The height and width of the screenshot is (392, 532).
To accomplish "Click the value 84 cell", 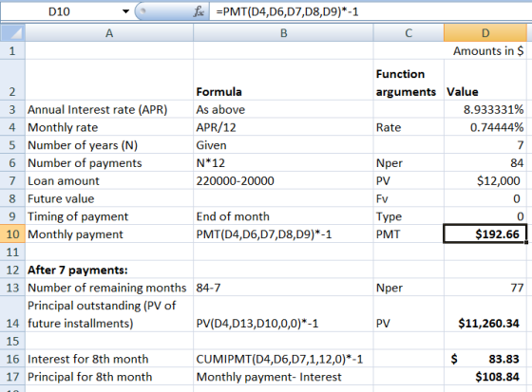I will (485, 162).
